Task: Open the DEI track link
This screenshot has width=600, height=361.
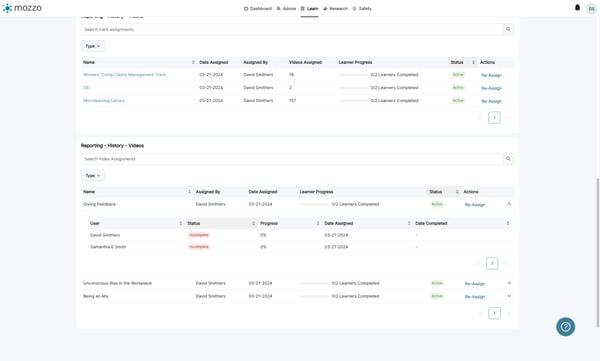Action: pos(86,88)
